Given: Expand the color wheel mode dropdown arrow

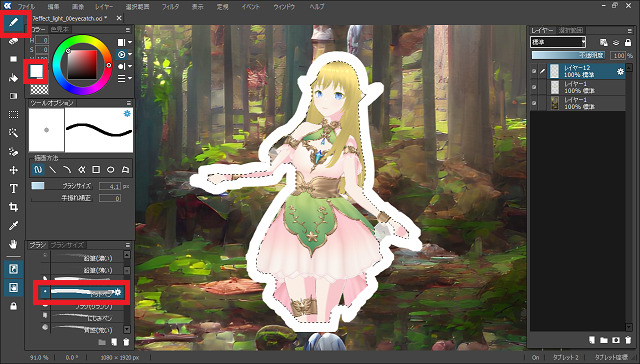Looking at the screenshot, I should coord(130,54).
